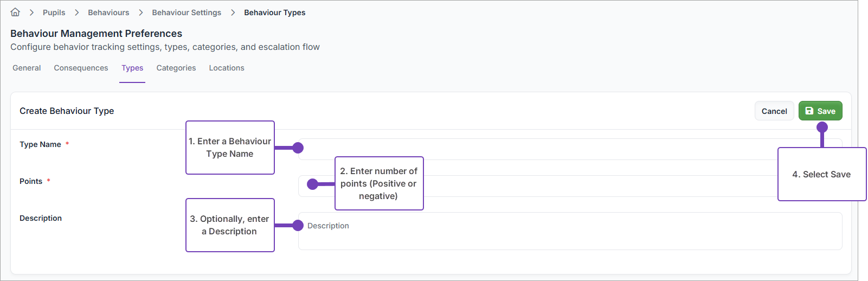Click the green Save button
Viewport: 868px width, 281px height.
click(x=820, y=111)
